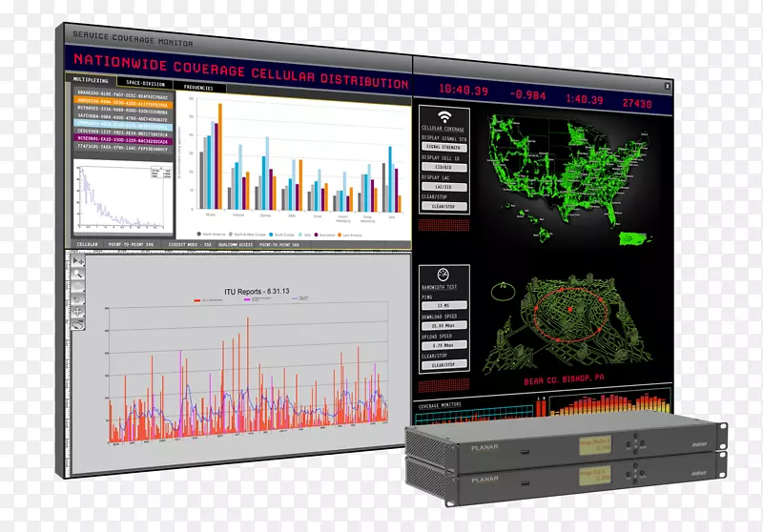Activate the ellipse orbit tool
This screenshot has width=763, height=532.
(78, 324)
